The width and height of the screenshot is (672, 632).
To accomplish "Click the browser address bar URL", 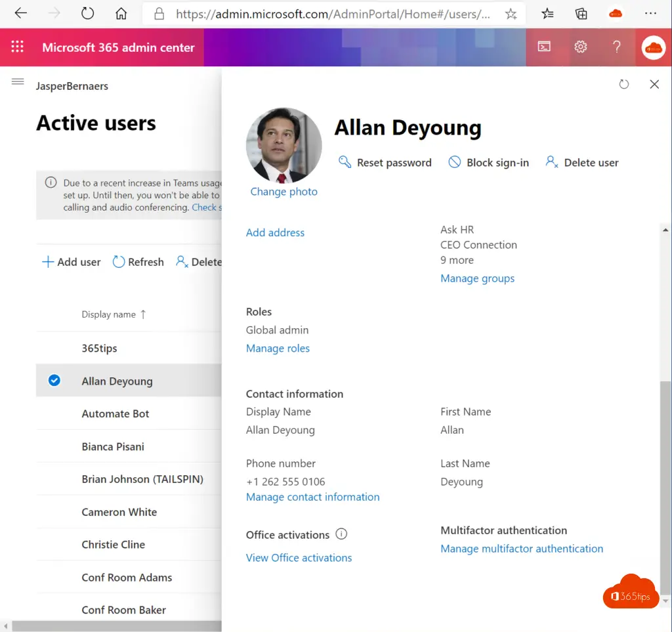I will tap(333, 14).
